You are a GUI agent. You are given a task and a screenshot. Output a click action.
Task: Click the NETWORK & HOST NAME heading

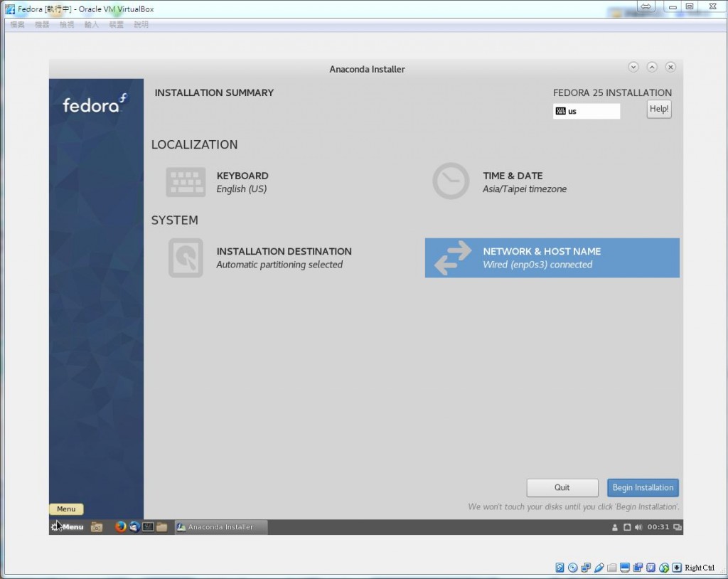pos(542,251)
